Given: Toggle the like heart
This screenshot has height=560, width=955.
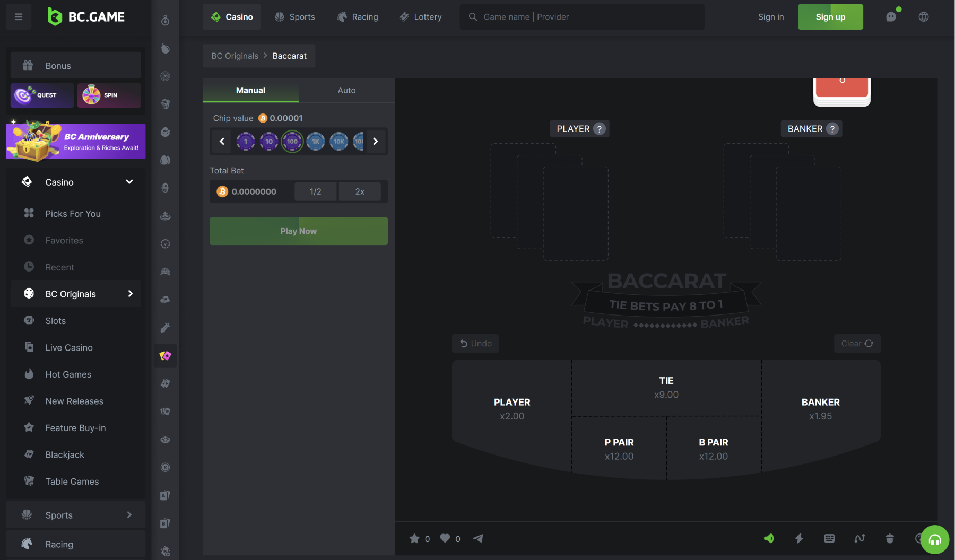Looking at the screenshot, I should point(445,539).
